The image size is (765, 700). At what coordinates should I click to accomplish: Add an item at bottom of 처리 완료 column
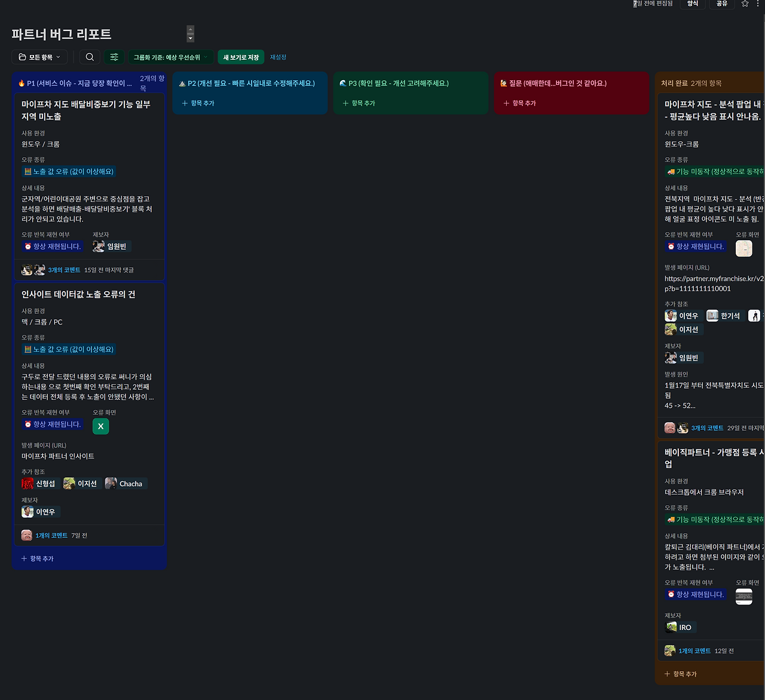681,674
